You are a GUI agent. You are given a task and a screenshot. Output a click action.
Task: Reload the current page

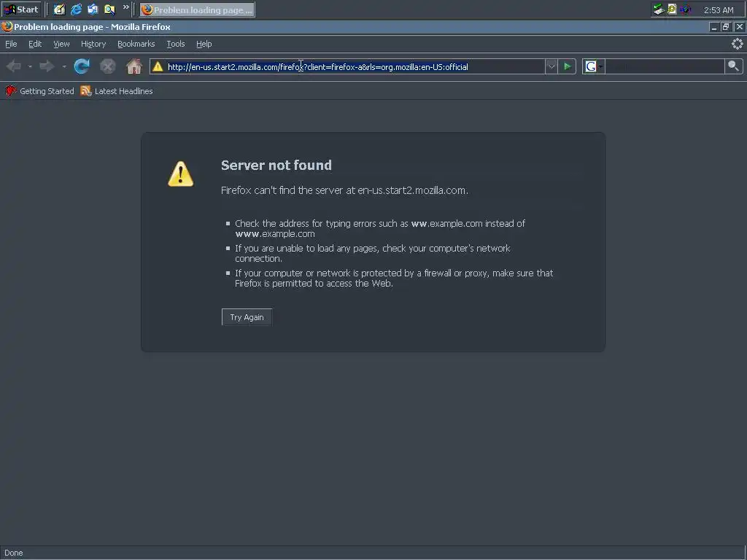coord(82,66)
